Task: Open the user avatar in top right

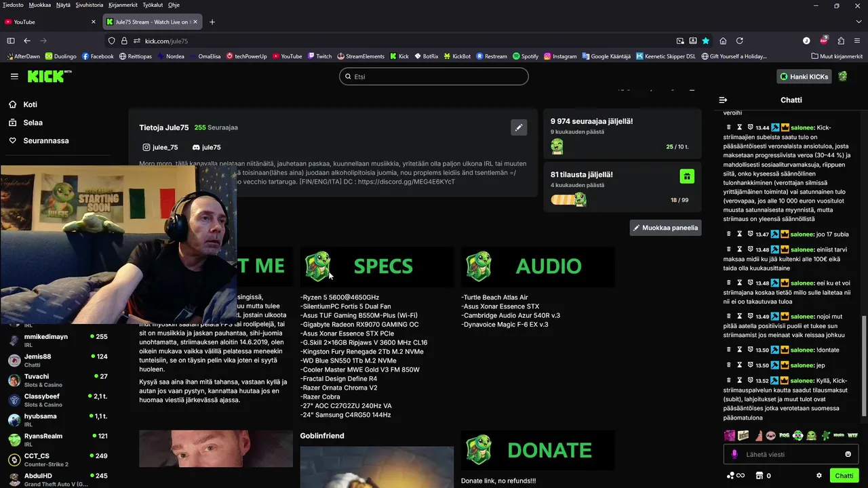Action: [x=842, y=77]
